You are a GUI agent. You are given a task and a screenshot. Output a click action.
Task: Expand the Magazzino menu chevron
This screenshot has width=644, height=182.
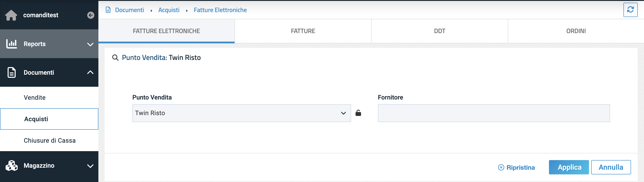coord(90,166)
